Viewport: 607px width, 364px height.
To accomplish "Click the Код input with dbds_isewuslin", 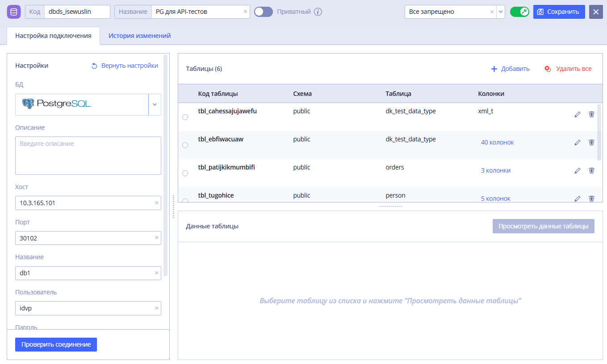I will pos(77,12).
